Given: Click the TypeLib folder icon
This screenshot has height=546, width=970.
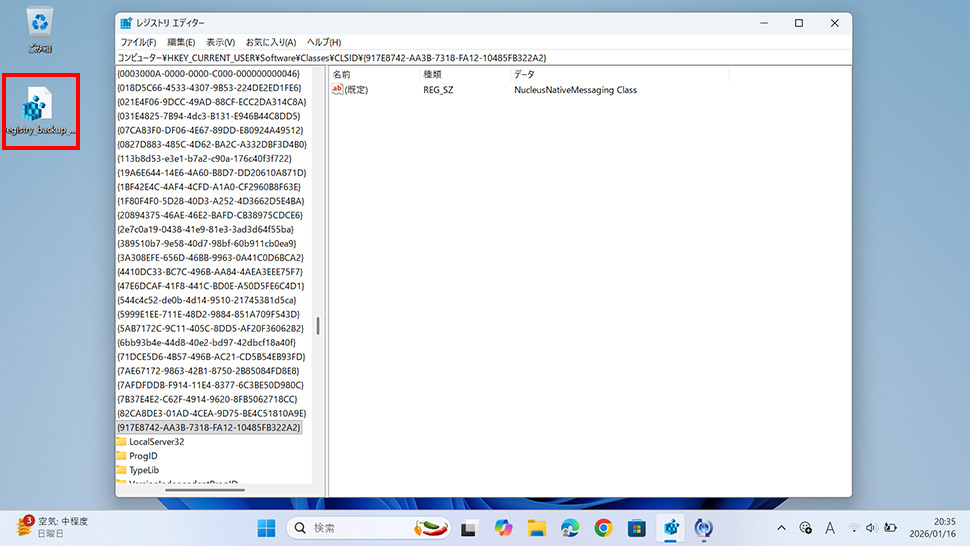Looking at the screenshot, I should pyautogui.click(x=121, y=470).
